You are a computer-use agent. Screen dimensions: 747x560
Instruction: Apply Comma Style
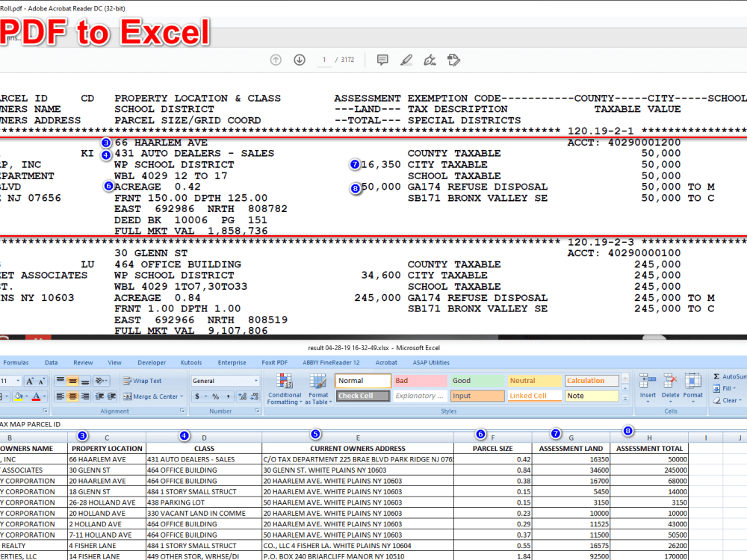click(x=228, y=396)
